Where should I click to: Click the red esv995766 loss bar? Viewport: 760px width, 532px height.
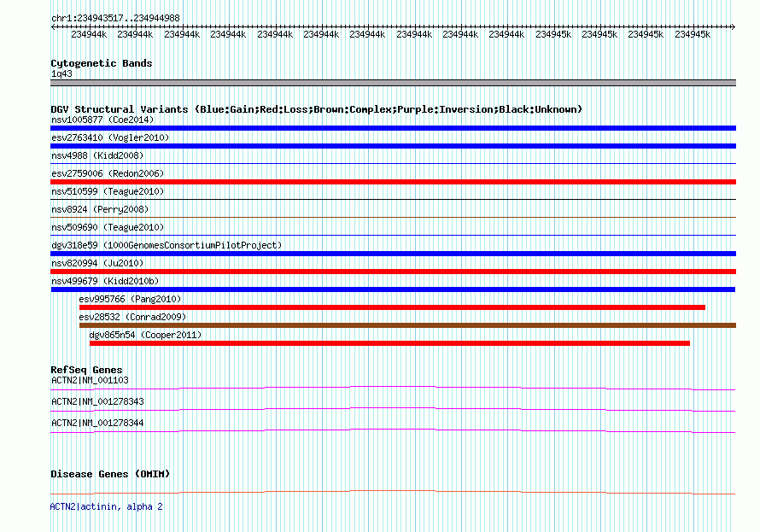392,307
